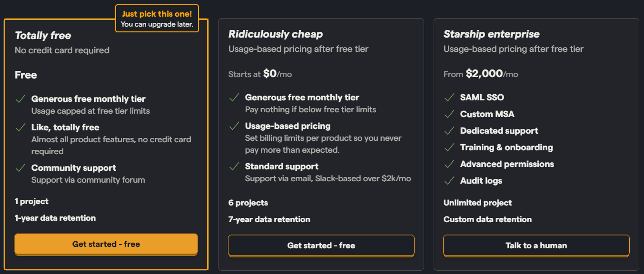
Task: Click Get started - free under Ridiculously cheap
Action: point(321,245)
